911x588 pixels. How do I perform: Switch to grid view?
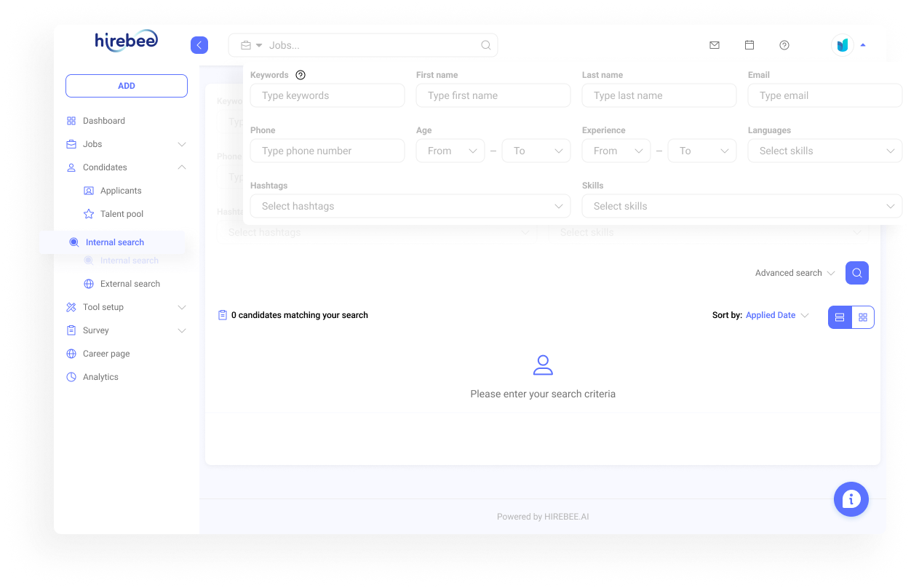pyautogui.click(x=863, y=317)
